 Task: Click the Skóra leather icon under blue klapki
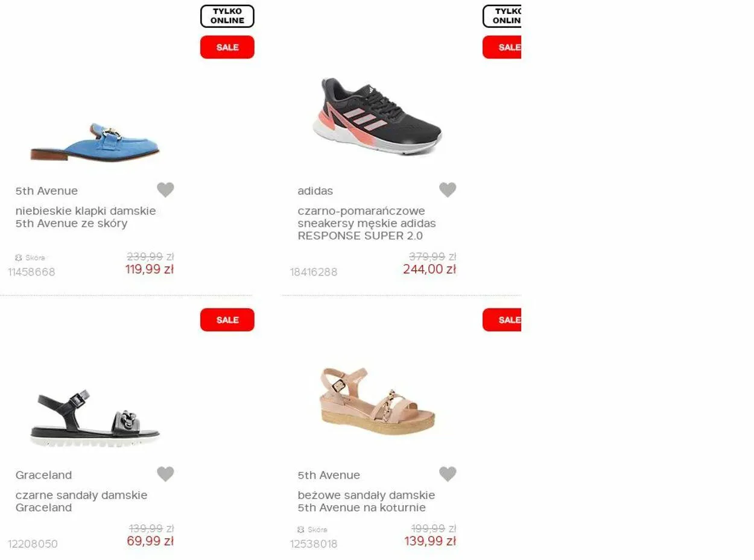tap(19, 257)
